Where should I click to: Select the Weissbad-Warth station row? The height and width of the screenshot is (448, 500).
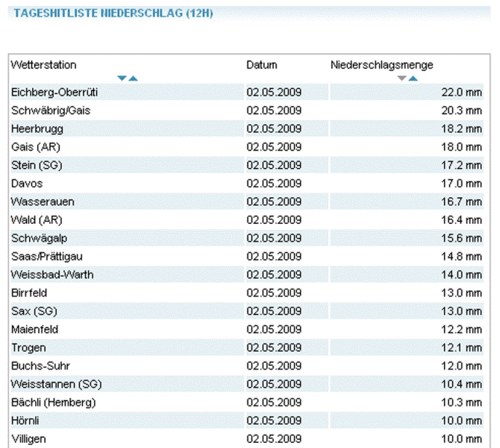pos(52,275)
